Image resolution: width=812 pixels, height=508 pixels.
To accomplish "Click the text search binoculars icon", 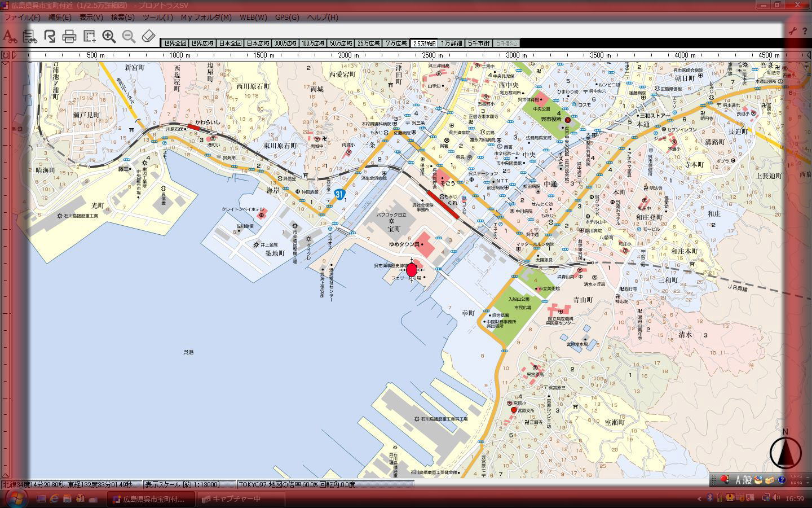I will 10,37.
